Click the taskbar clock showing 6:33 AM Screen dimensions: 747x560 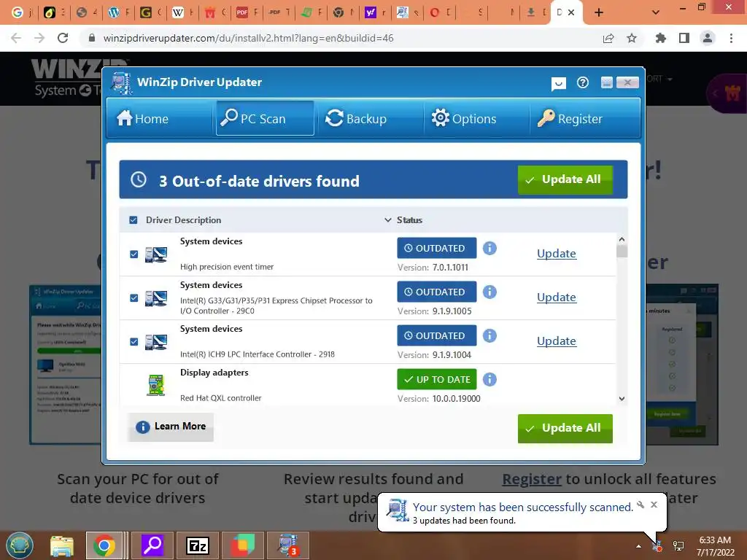point(715,546)
